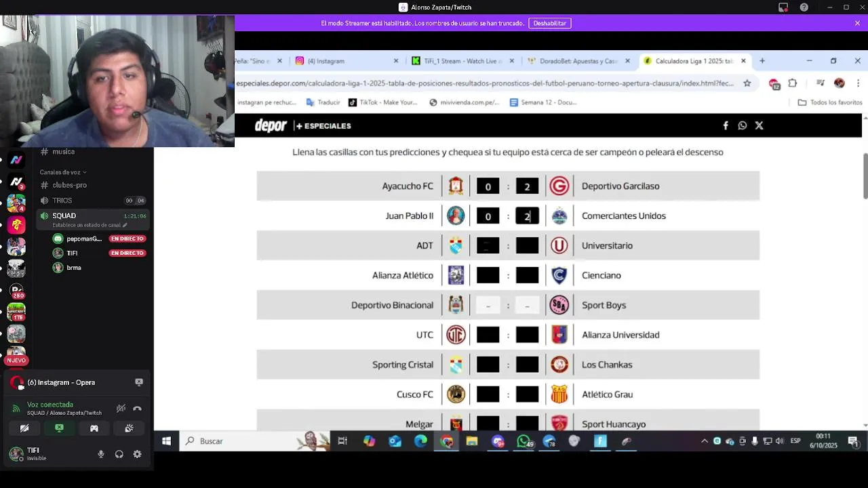Click Sport Boys score box
Viewport: 868px width, 488px height.
(x=527, y=306)
